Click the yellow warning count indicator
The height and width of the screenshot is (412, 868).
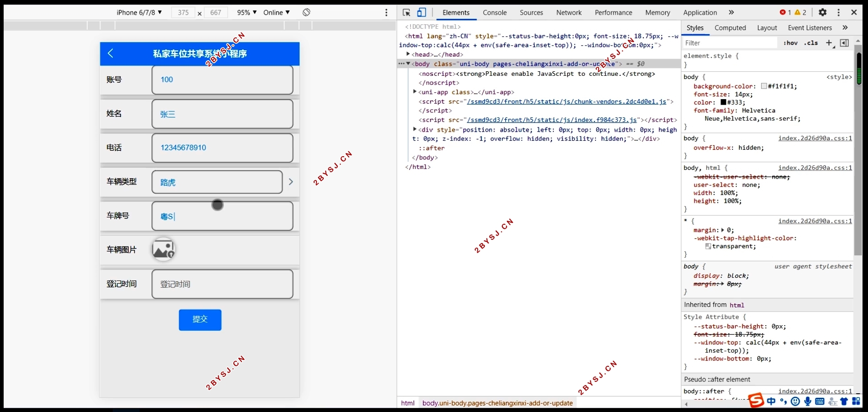[x=800, y=12]
